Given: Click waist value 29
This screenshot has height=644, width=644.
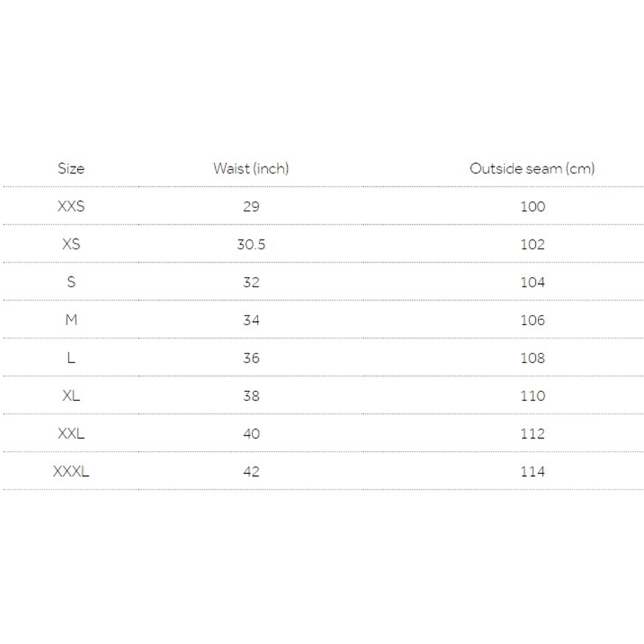Looking at the screenshot, I should point(251,207).
